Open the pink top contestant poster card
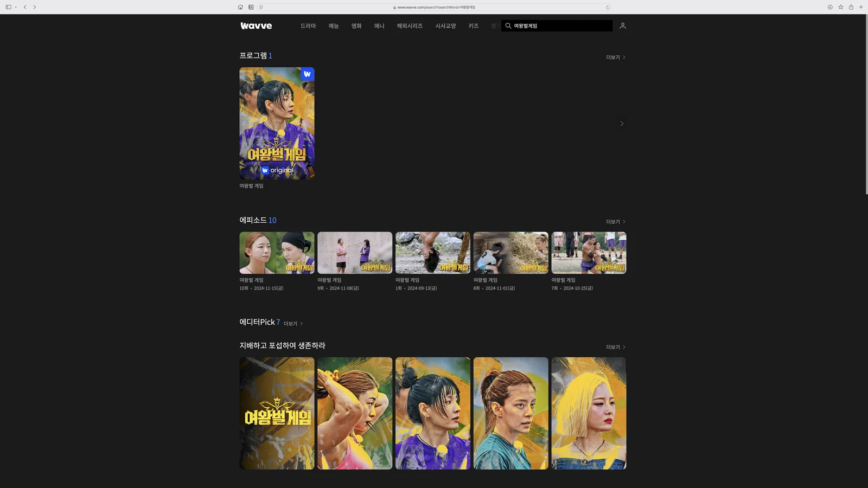 coord(355,413)
